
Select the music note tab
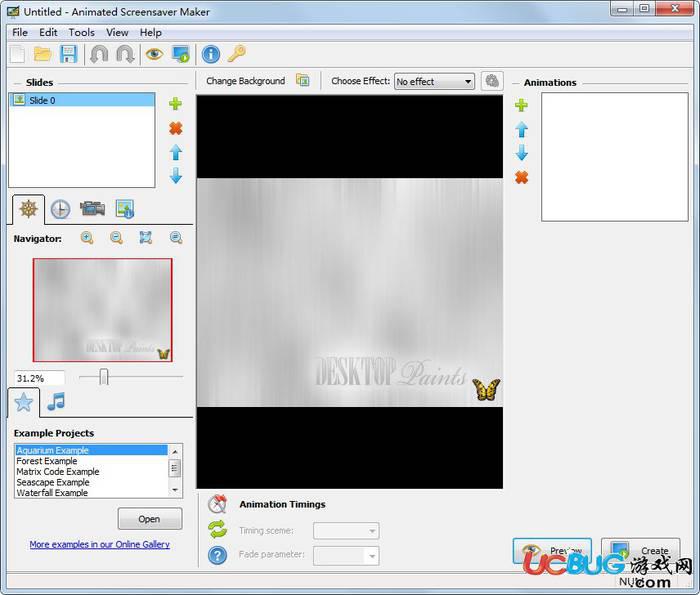(x=56, y=402)
